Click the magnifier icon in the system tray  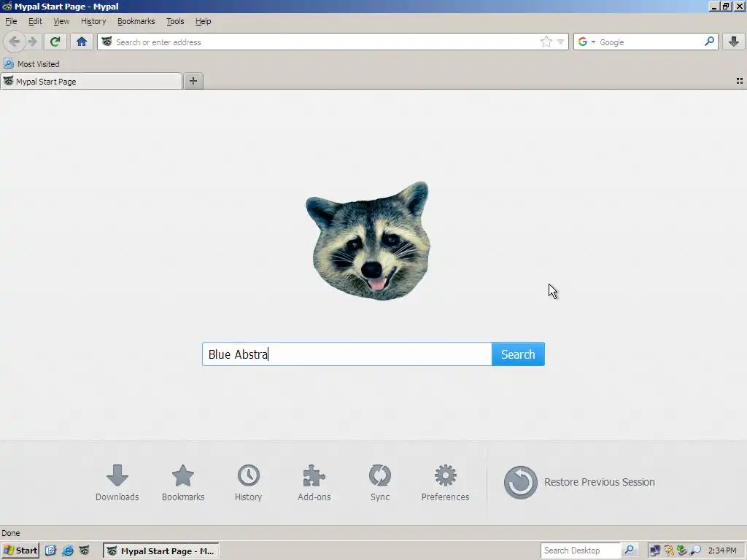tap(695, 551)
